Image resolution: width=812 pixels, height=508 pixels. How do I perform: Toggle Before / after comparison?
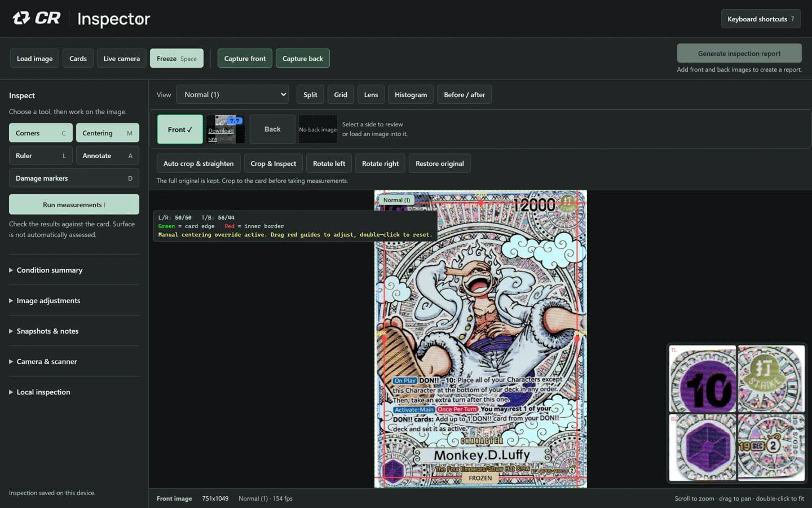tap(464, 94)
